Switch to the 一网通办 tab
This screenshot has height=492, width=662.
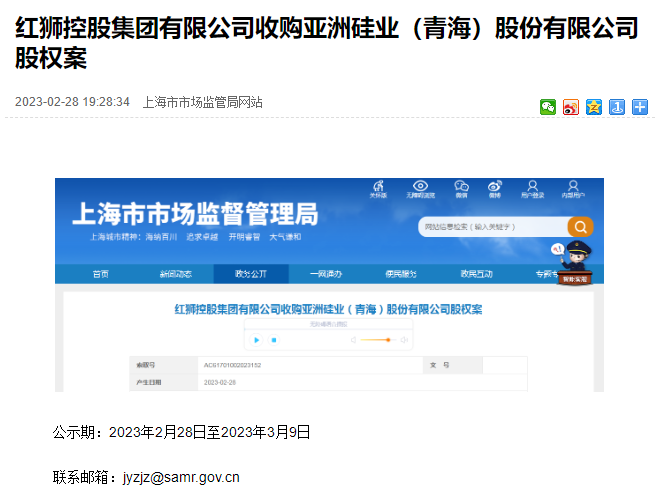tap(326, 273)
